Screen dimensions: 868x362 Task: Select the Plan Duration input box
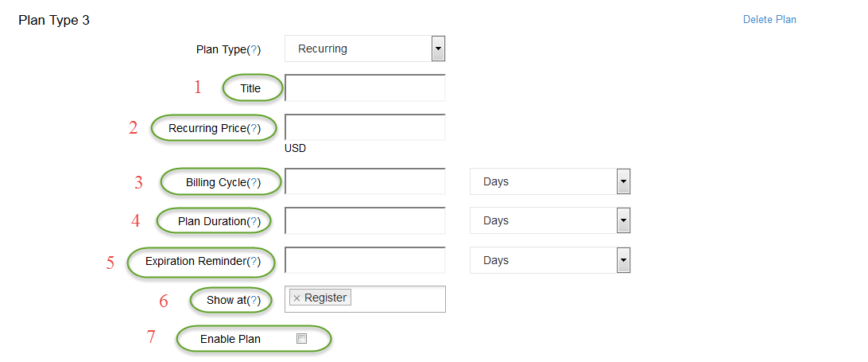(365, 220)
